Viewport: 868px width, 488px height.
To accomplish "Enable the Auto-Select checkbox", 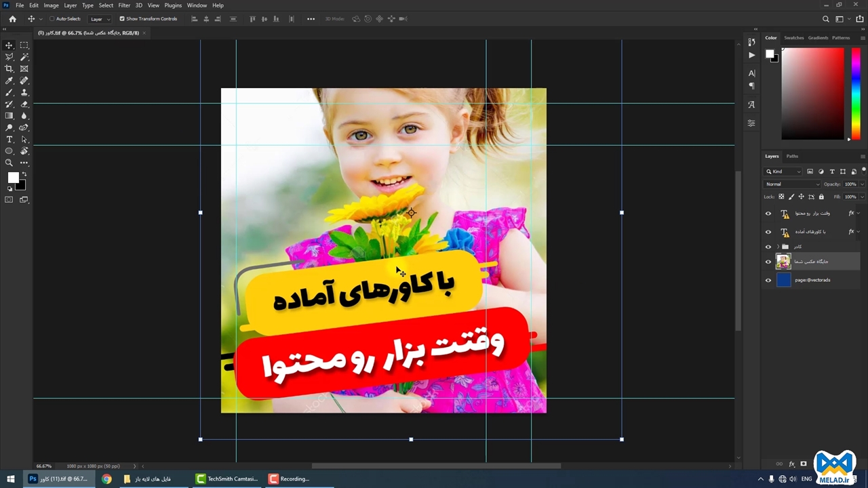I will coord(52,19).
